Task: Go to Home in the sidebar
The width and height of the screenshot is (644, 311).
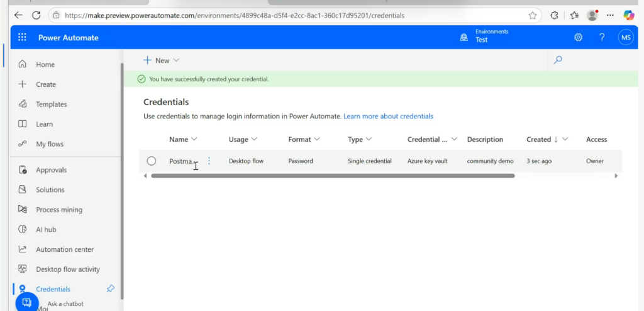Action: pyautogui.click(x=45, y=65)
